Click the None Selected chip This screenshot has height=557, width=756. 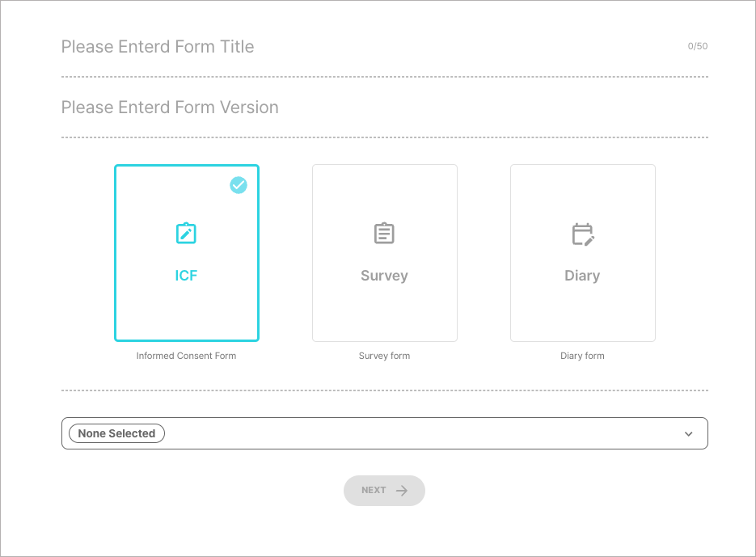pos(117,433)
